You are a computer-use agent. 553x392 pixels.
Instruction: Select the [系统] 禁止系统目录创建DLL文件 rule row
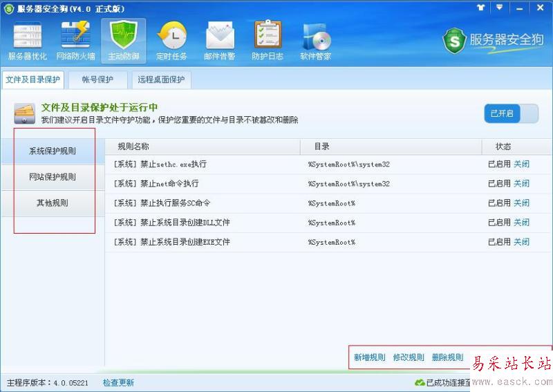click(x=329, y=223)
